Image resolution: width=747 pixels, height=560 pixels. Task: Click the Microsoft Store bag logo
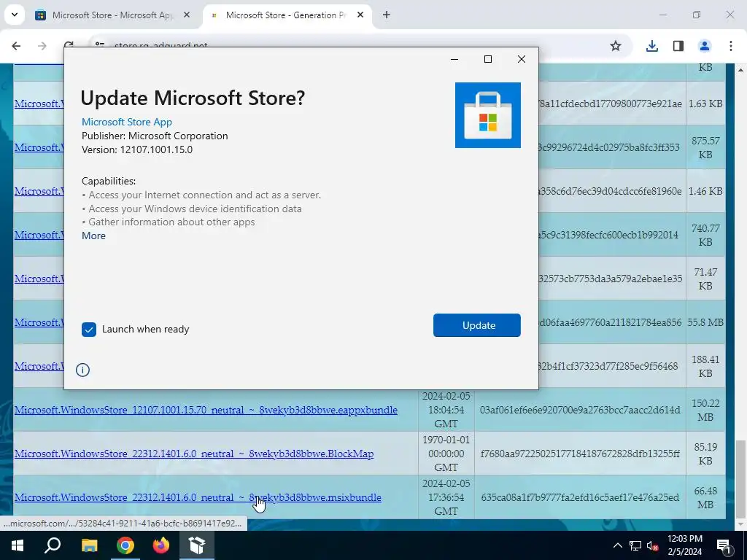[488, 115]
